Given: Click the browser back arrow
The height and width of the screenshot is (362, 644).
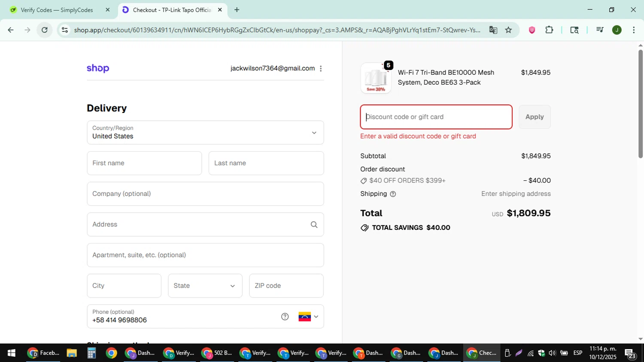Looking at the screenshot, I should point(10,30).
